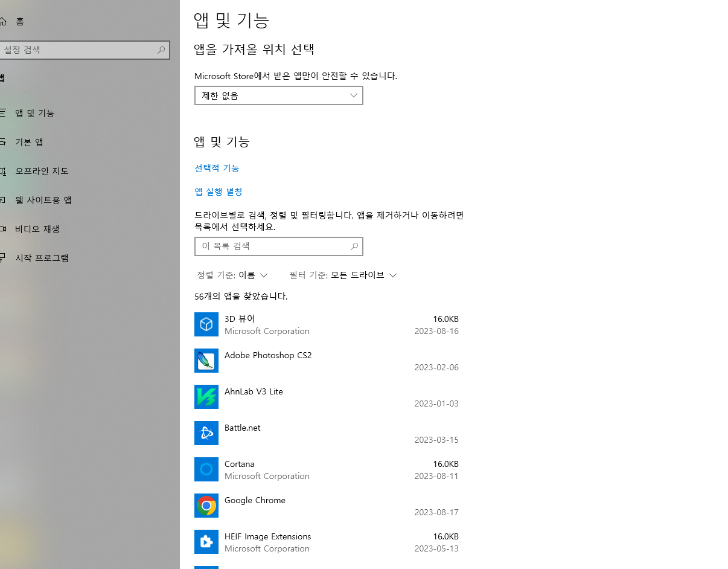Click the date 2023-08-16
The height and width of the screenshot is (569, 728).
tap(436, 331)
